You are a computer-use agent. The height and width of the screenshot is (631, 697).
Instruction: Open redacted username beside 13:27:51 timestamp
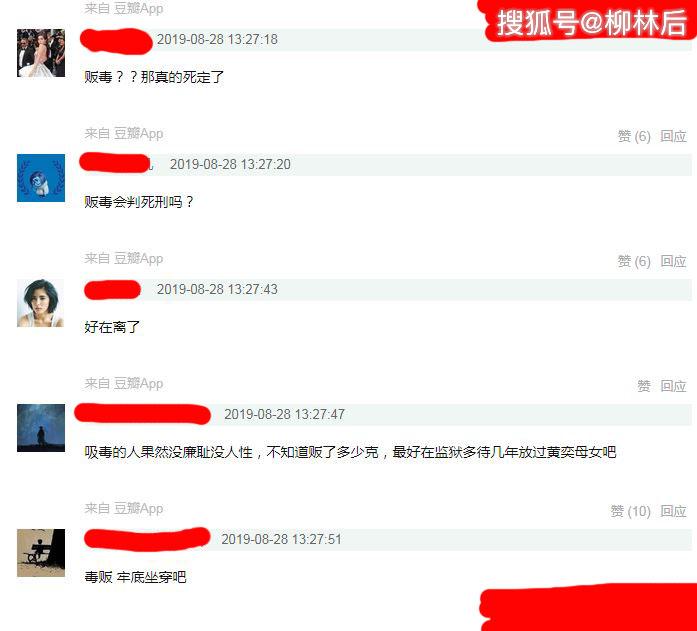point(147,539)
